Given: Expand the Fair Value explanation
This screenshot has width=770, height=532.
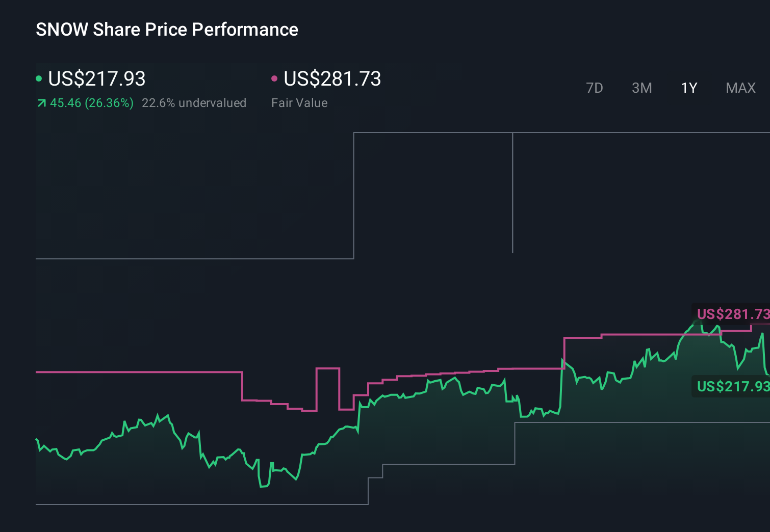Looking at the screenshot, I should [x=300, y=103].
